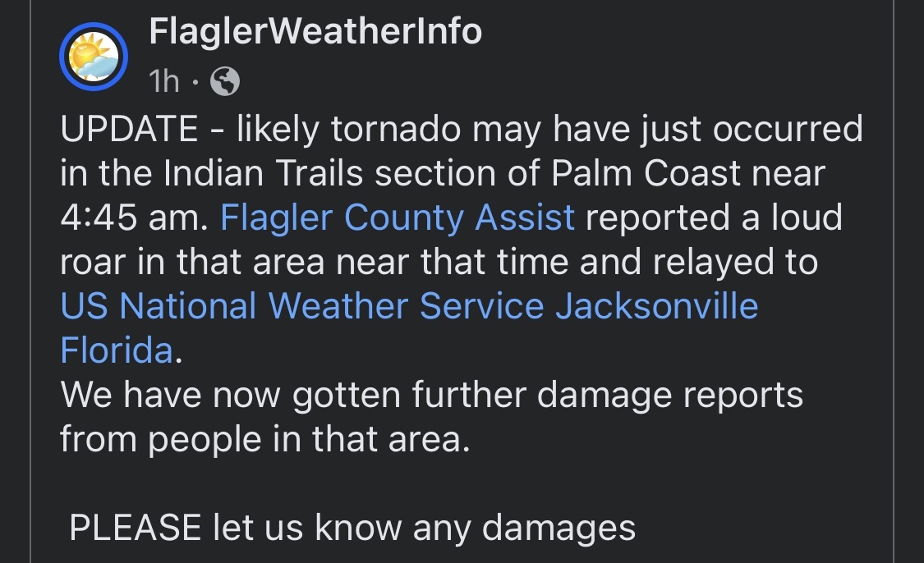Select the word tornado in the post
924x563 pixels.
point(396,129)
